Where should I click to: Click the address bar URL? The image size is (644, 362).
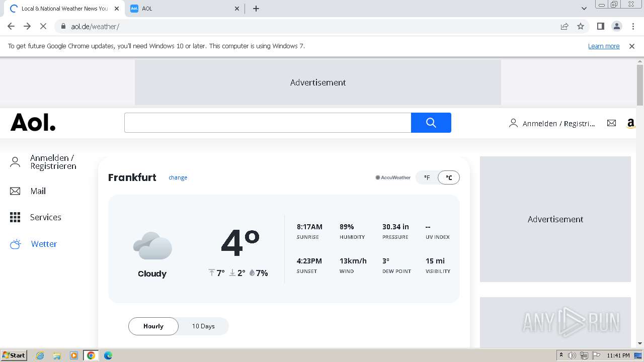[x=95, y=26]
